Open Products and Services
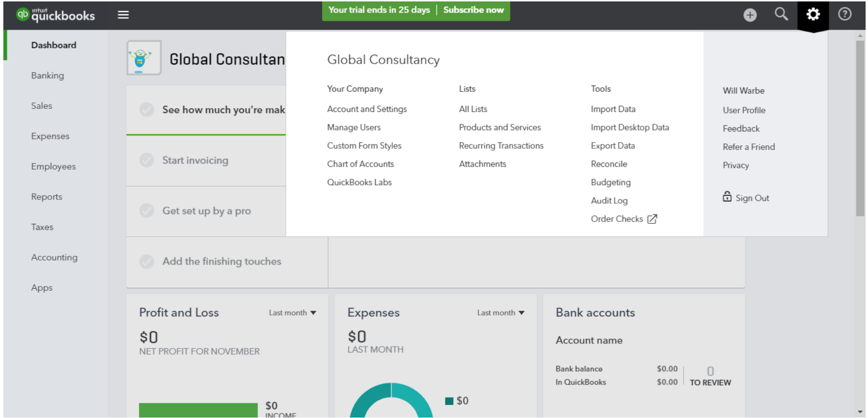 (500, 127)
